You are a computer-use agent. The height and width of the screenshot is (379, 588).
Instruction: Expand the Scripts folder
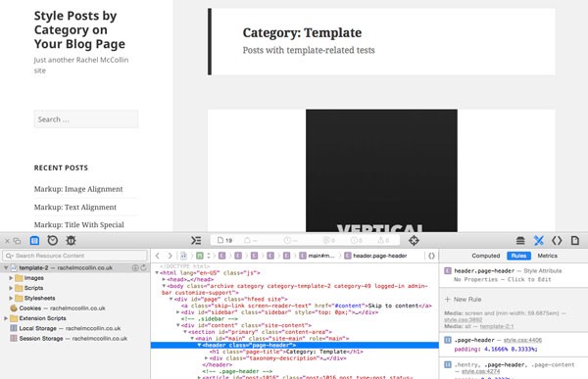pos(11,288)
